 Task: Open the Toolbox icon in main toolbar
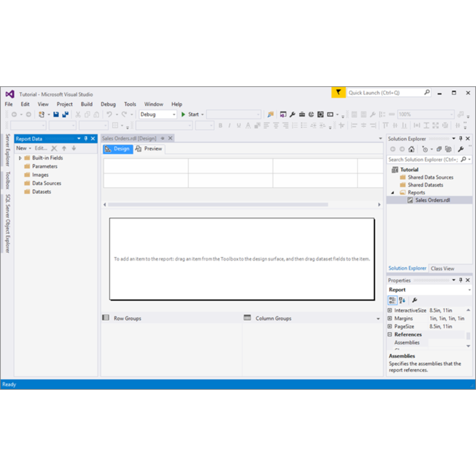click(x=302, y=115)
